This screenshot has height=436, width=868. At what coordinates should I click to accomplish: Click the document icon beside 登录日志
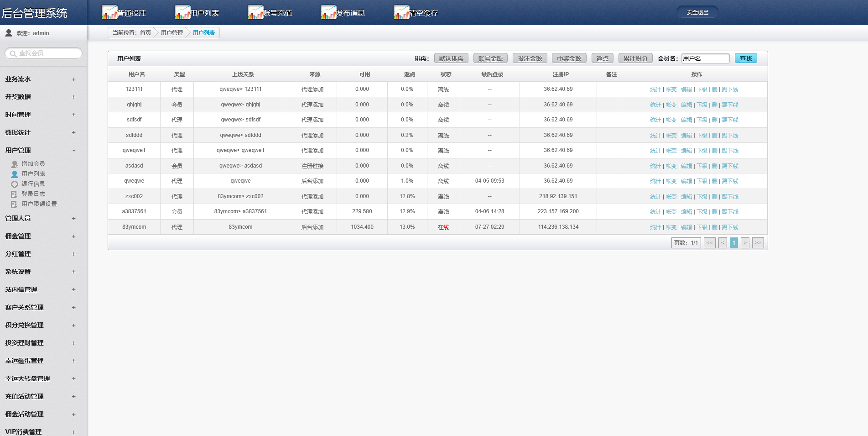click(14, 194)
